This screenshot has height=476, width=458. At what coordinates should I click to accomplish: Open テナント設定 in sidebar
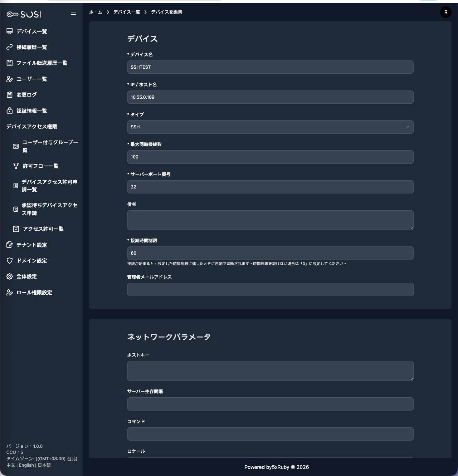[x=32, y=245]
